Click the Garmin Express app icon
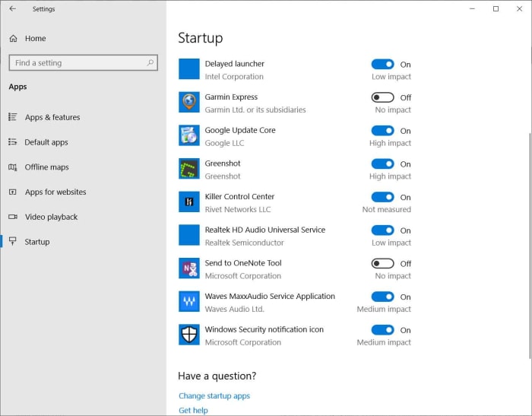The width and height of the screenshot is (532, 416). [188, 103]
